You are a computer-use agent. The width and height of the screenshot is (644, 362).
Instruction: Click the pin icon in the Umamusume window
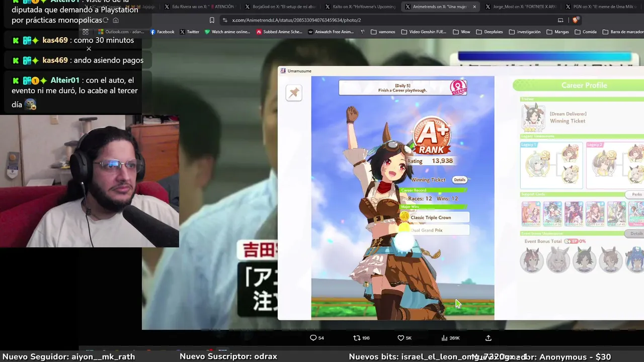click(x=294, y=93)
